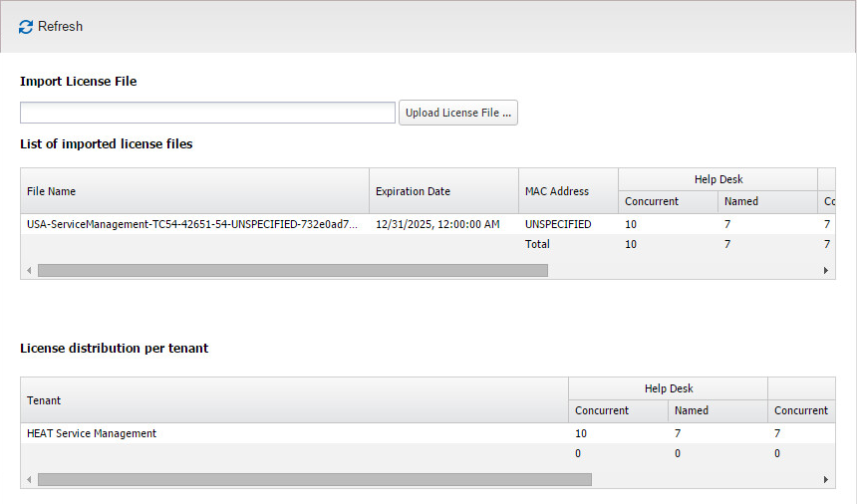Click the expiration date cell 12/31/2025
Viewport: 857px width, 504px height.
click(437, 225)
